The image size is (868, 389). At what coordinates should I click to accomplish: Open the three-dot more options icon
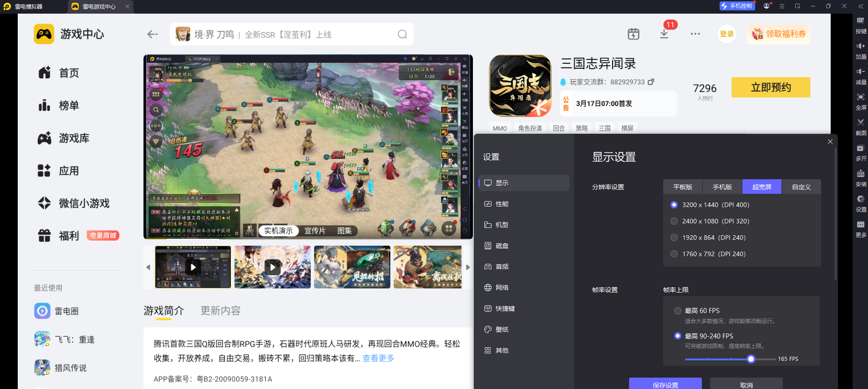[x=695, y=34]
